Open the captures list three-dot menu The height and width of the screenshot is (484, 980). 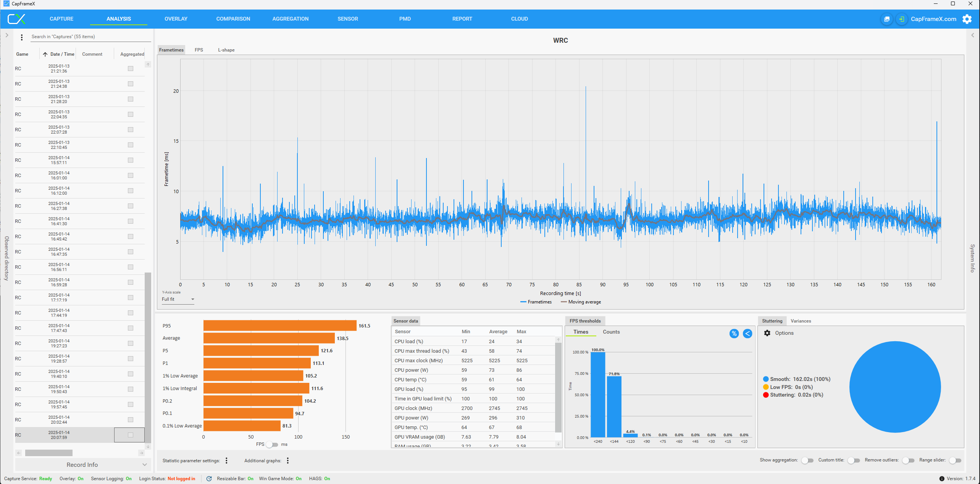pyautogui.click(x=22, y=37)
